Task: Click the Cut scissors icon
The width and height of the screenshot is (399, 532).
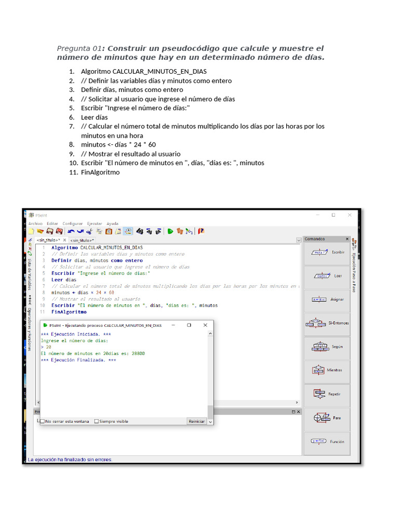Action: click(89, 231)
